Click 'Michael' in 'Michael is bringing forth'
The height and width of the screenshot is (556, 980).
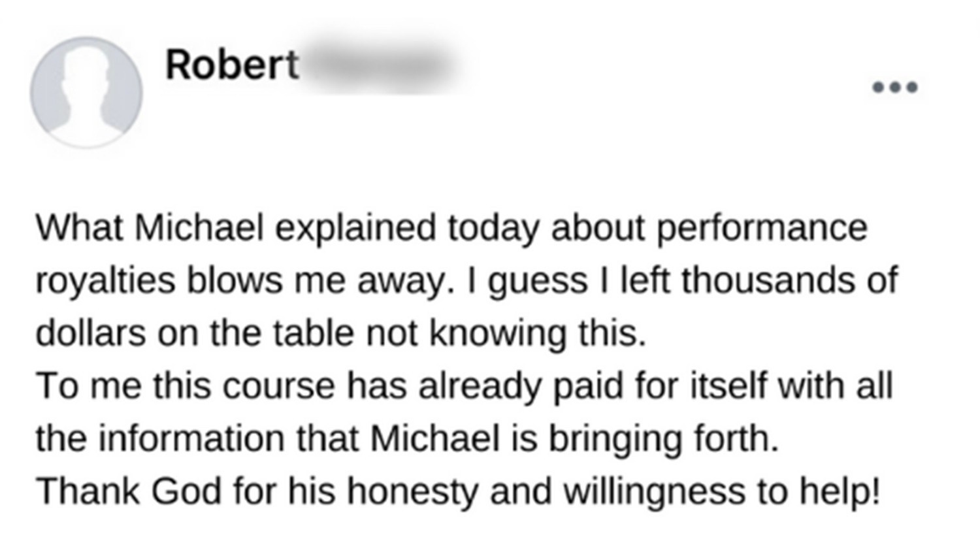click(x=435, y=439)
